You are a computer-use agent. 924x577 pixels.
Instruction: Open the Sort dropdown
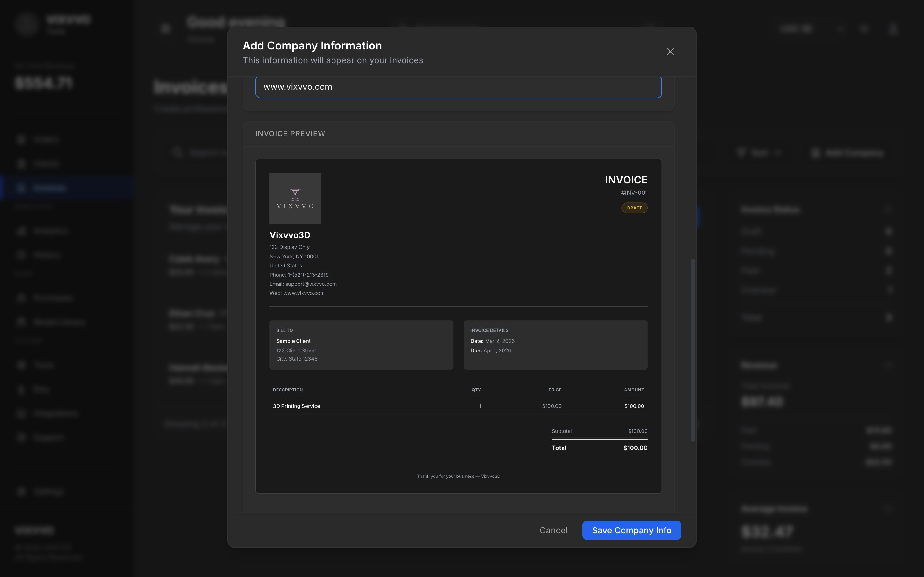pyautogui.click(x=760, y=153)
